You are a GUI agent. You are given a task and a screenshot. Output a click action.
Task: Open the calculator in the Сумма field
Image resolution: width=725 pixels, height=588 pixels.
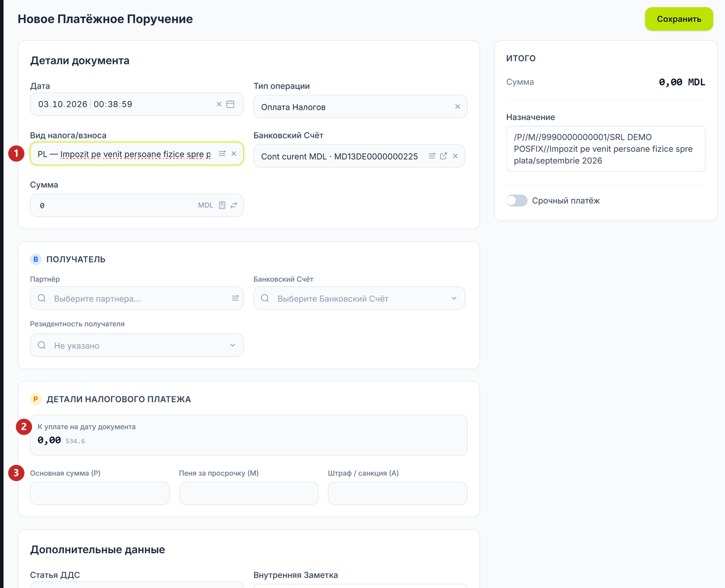(222, 206)
